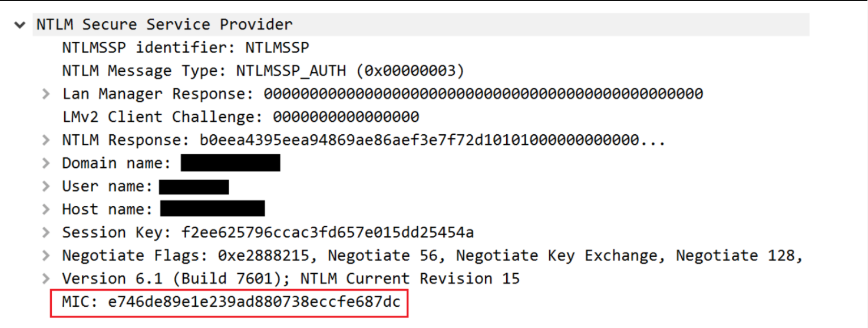Expand the Session Key field
The image size is (868, 328).
(47, 233)
